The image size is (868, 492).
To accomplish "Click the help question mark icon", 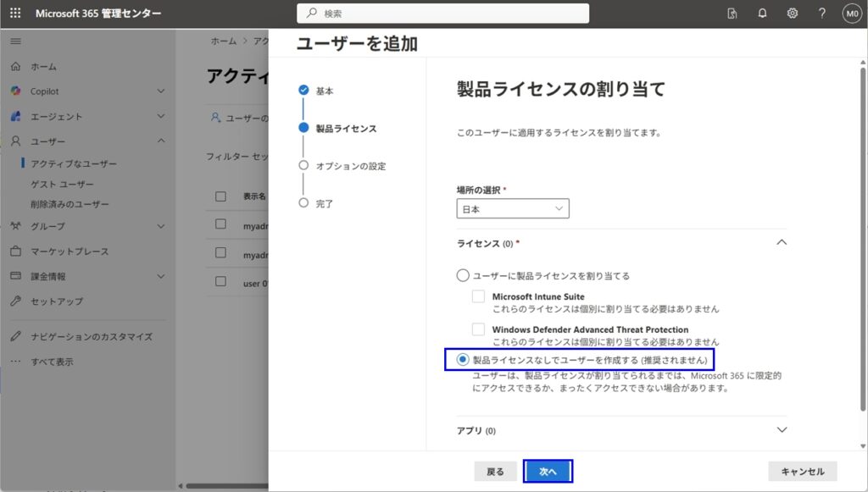I will 821,14.
